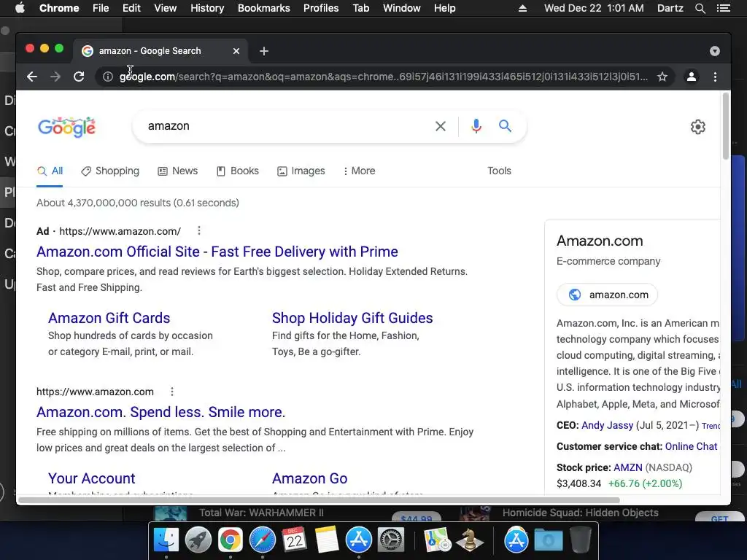Reload the Google search page
Screen dimensions: 747x560
point(79,77)
